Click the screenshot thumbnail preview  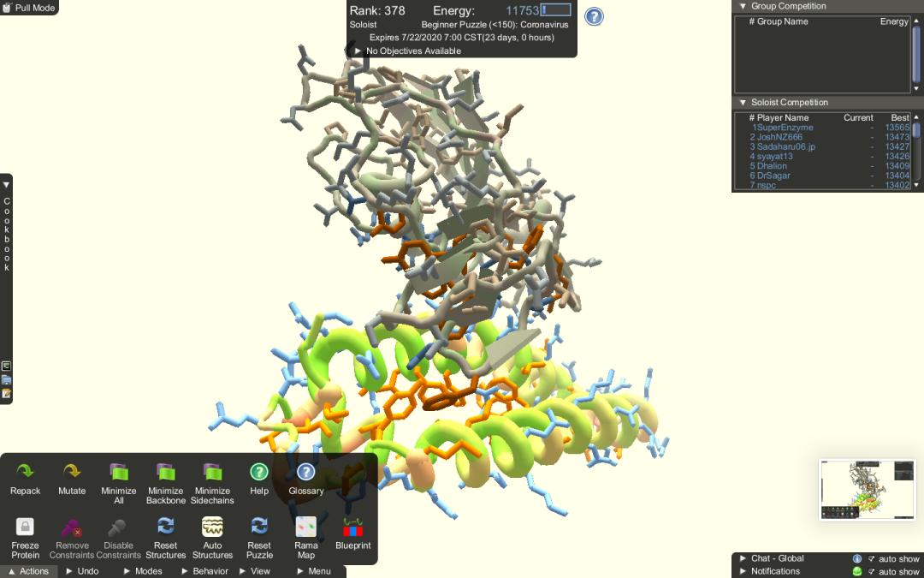pos(868,490)
